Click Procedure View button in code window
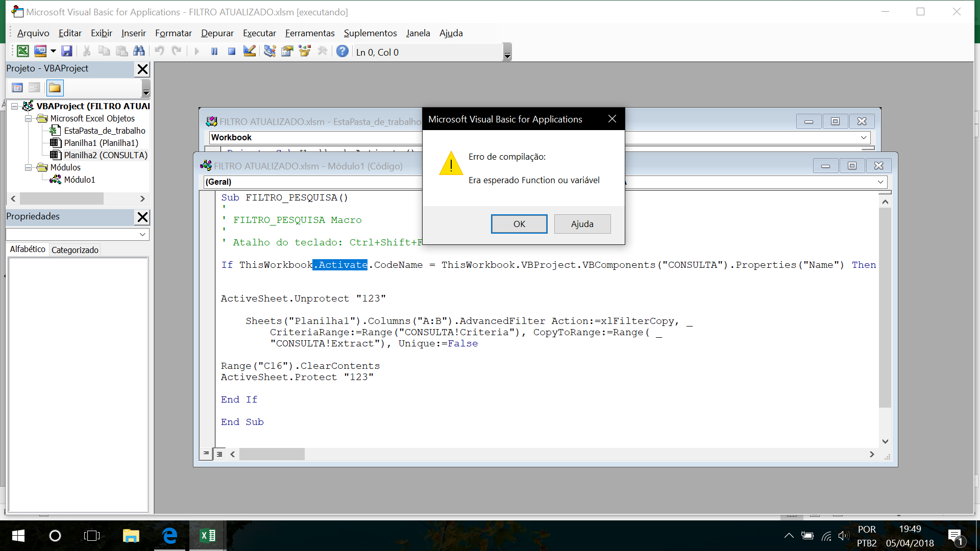 pyautogui.click(x=206, y=454)
